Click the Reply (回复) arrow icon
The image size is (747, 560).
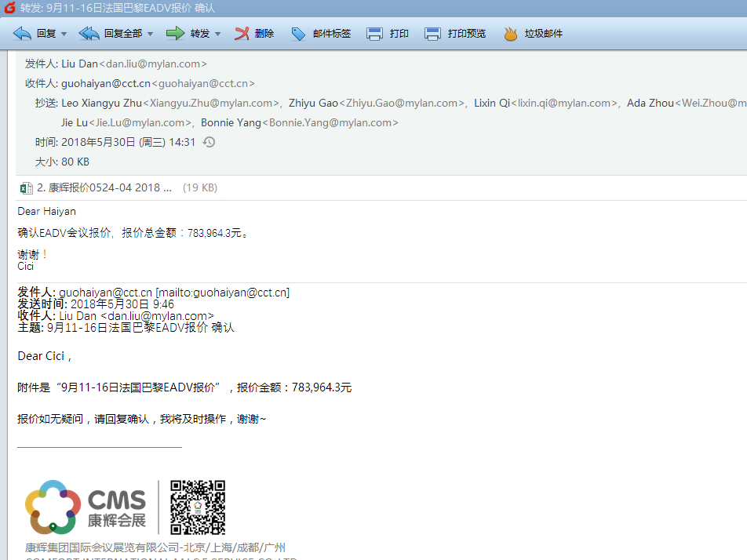tap(23, 34)
